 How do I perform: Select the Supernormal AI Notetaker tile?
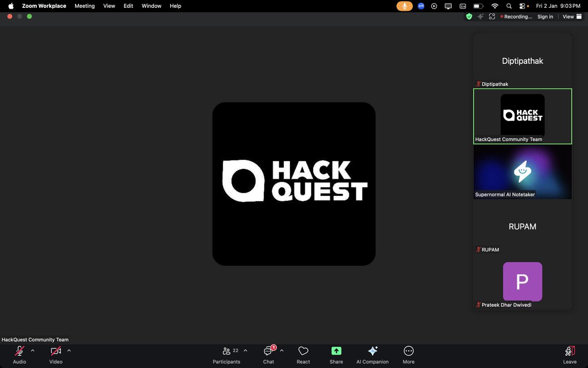point(523,172)
